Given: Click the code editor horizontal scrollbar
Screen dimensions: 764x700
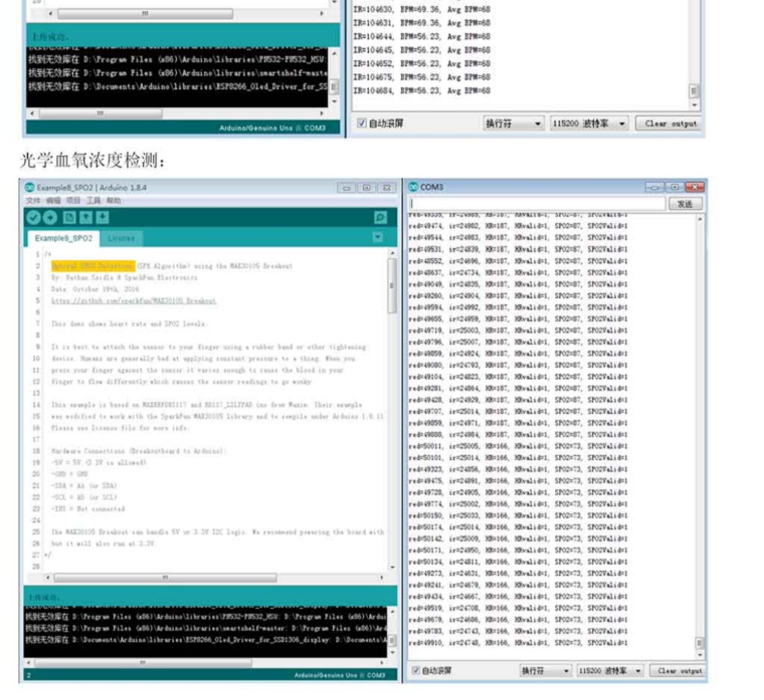Looking at the screenshot, I should pyautogui.click(x=214, y=577).
